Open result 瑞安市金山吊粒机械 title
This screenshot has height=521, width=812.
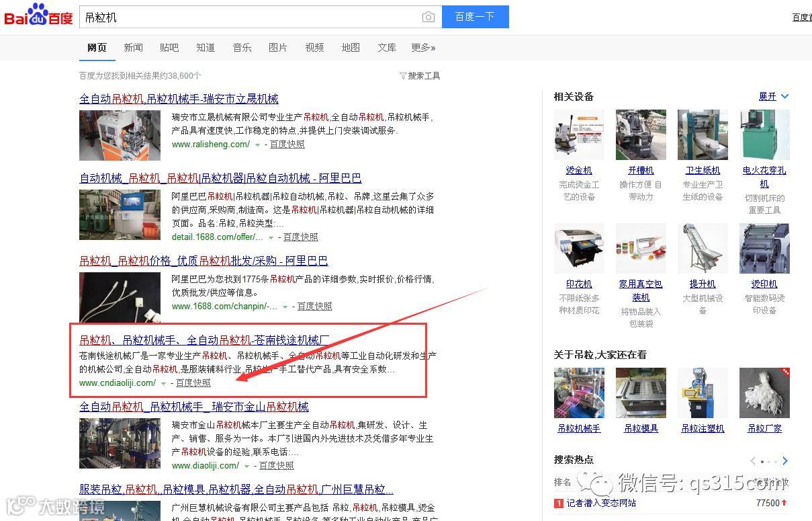pos(194,407)
